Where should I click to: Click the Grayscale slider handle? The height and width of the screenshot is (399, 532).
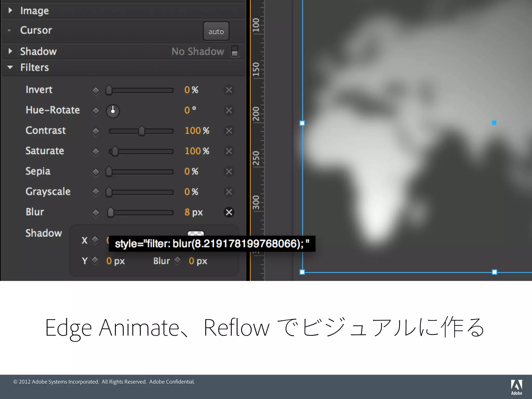tap(109, 192)
